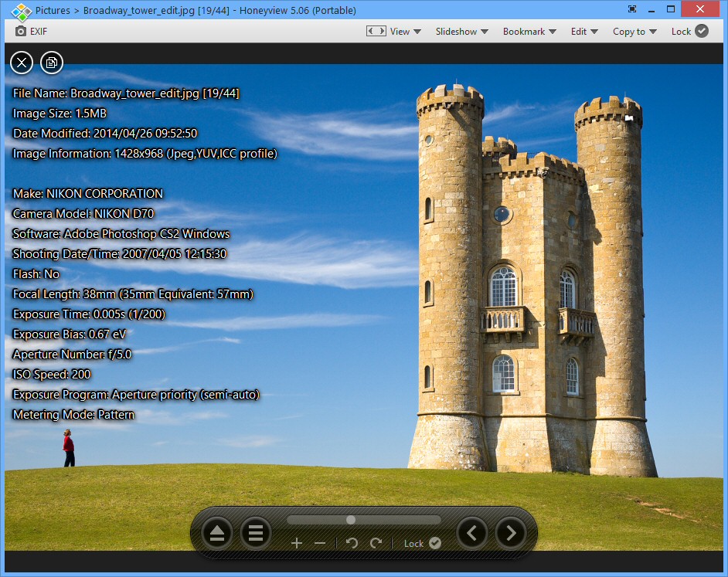Toggle Lock in the bottom control bar
The height and width of the screenshot is (577, 728).
(x=423, y=543)
